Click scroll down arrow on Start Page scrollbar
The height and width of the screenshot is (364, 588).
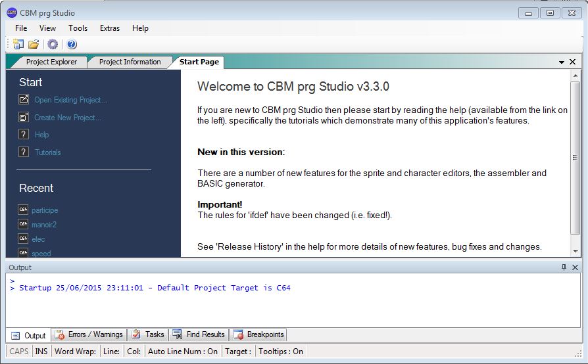pyautogui.click(x=576, y=252)
